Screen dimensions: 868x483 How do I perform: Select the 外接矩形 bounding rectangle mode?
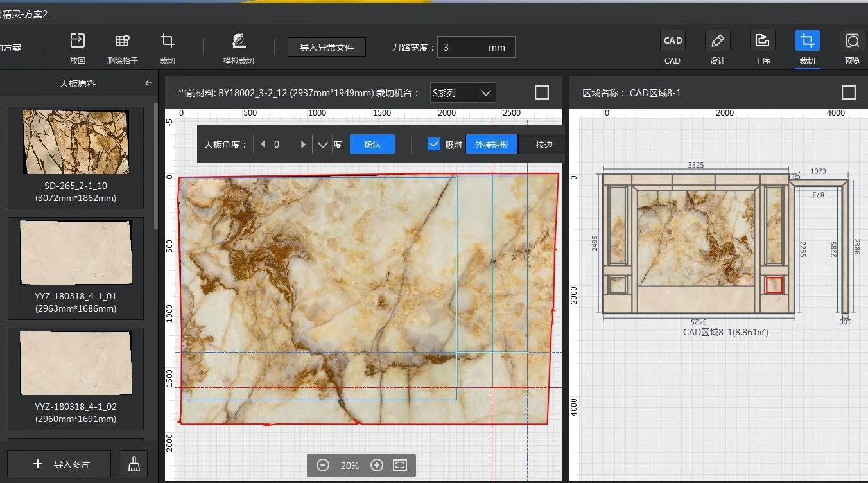click(492, 145)
